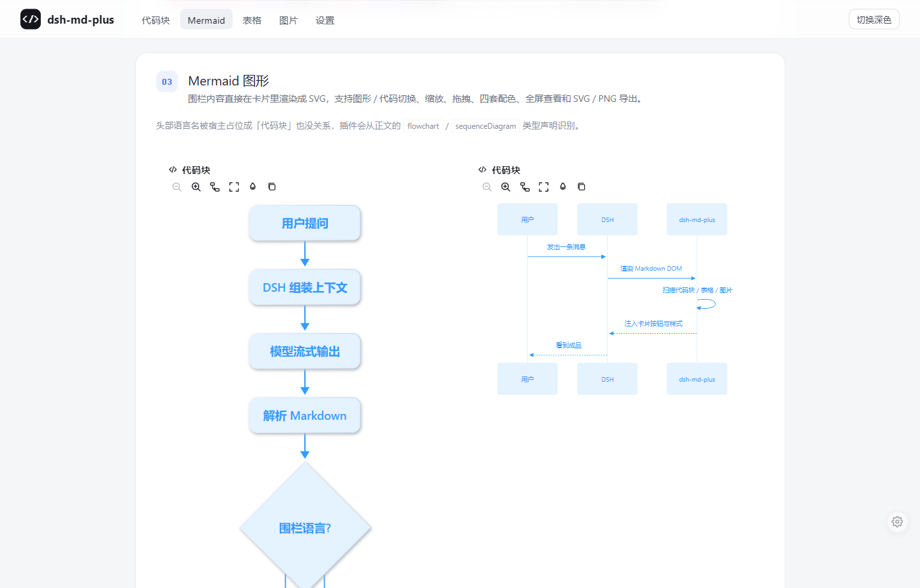
Task: Toggle diagram/code view in flowchart card
Action: (215, 187)
